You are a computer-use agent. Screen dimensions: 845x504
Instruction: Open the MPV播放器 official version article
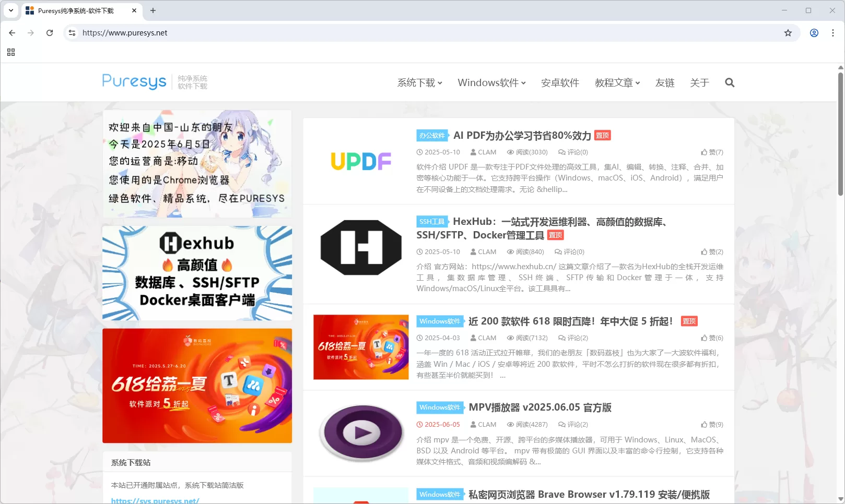click(541, 407)
